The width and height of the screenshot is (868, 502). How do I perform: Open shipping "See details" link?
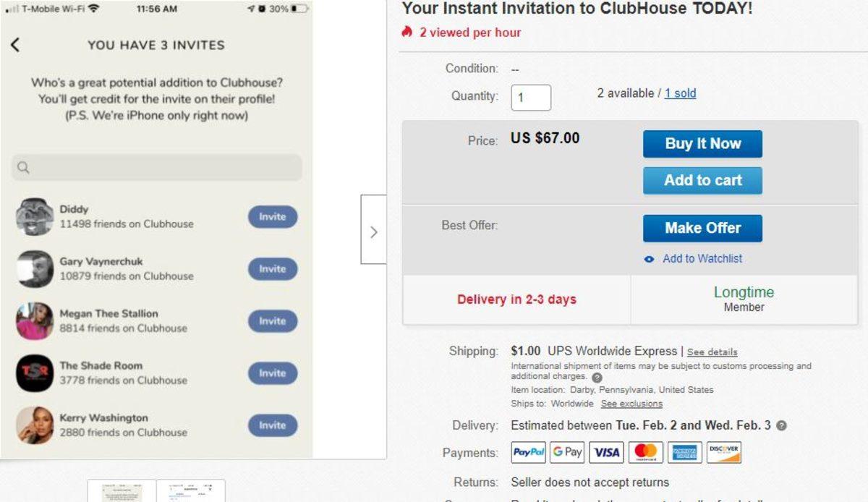[x=712, y=352]
